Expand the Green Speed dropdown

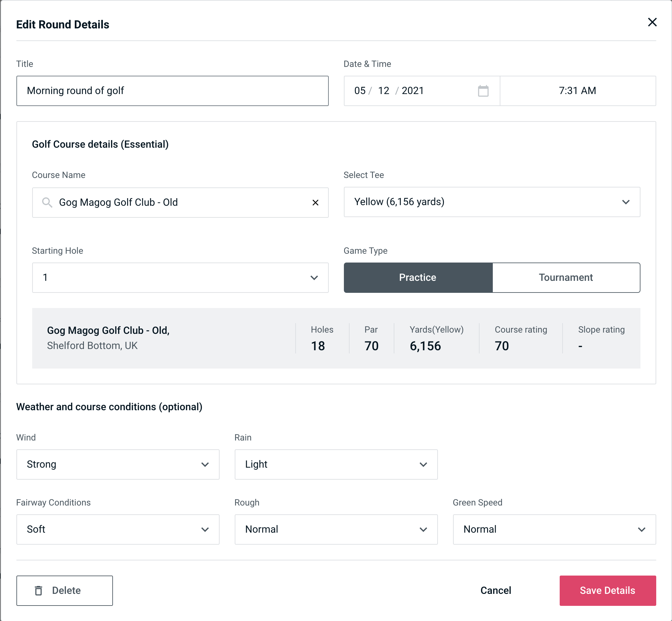(554, 529)
